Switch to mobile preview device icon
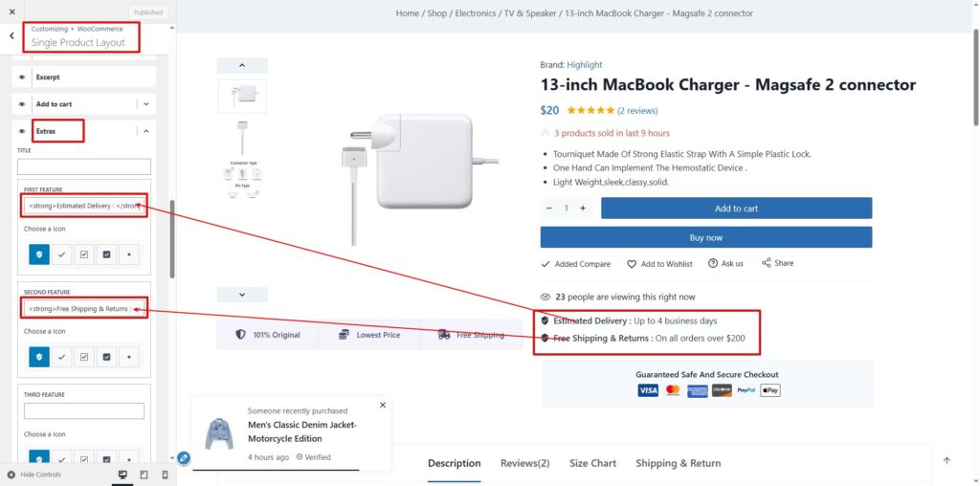Image resolution: width=980 pixels, height=486 pixels. click(165, 475)
